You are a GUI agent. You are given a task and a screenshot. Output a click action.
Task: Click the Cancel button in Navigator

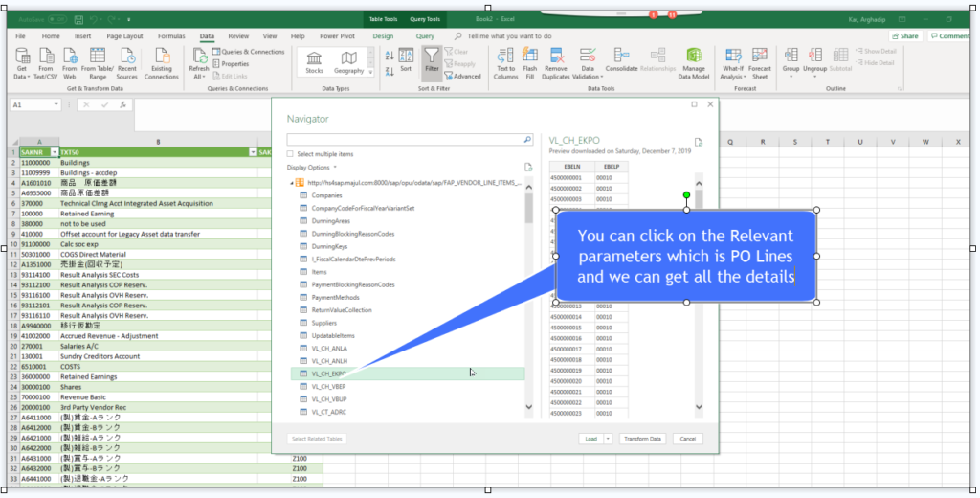(685, 439)
